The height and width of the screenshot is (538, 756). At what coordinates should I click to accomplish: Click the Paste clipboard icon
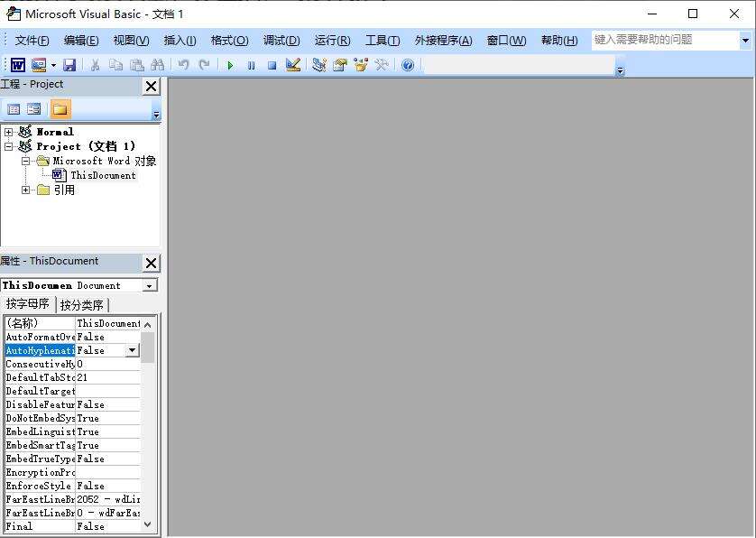tap(137, 65)
